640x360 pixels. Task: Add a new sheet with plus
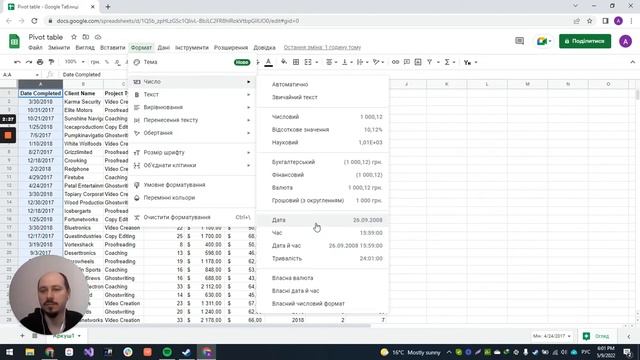[x=22, y=336]
